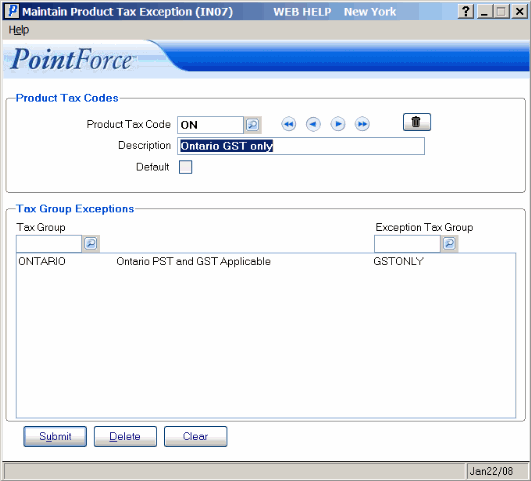This screenshot has height=481, width=531.
Task: Open lookup for Product Tax Code
Action: point(253,125)
